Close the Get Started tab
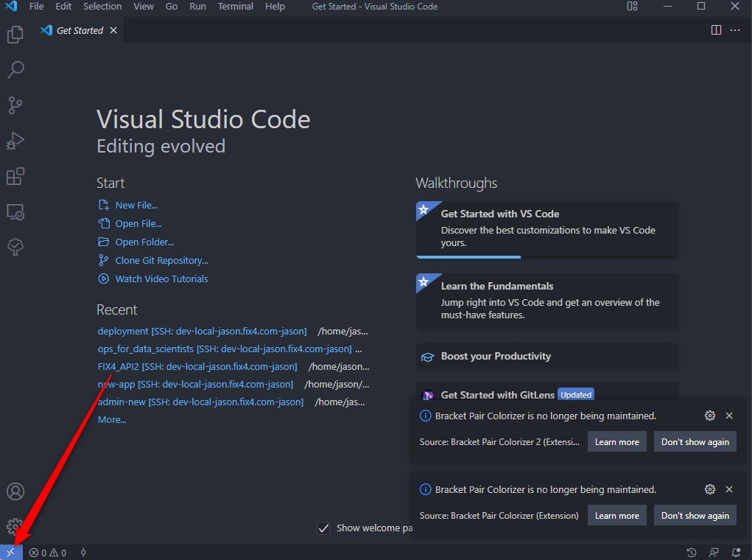The image size is (752, 560). [113, 30]
